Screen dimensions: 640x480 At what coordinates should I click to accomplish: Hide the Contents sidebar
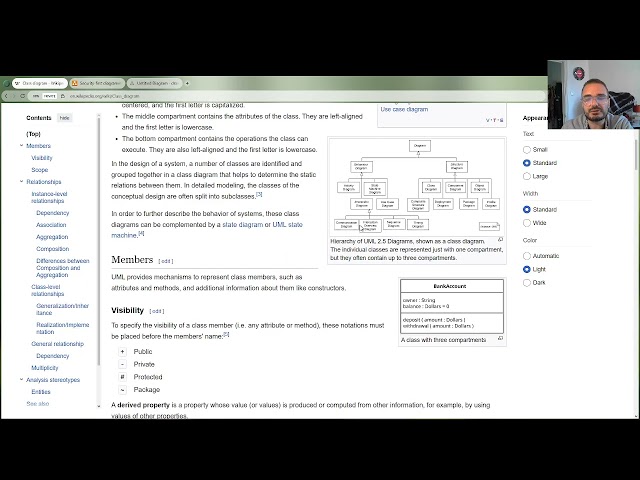(64, 118)
